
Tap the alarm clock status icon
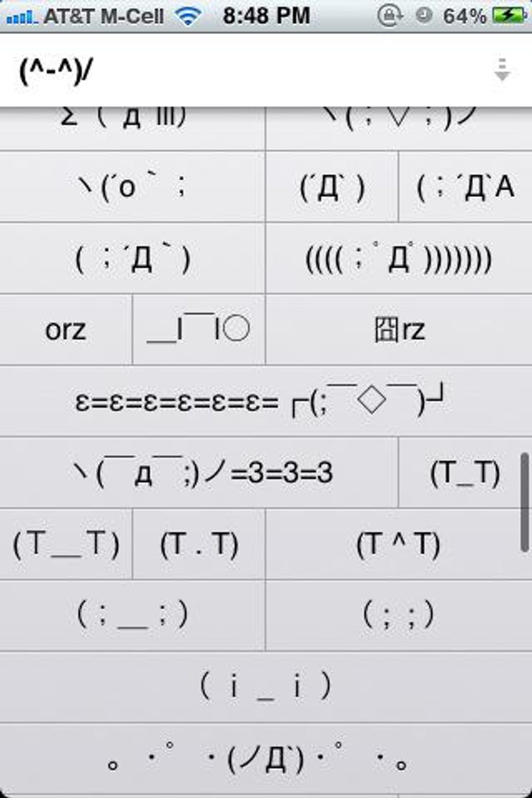click(423, 15)
